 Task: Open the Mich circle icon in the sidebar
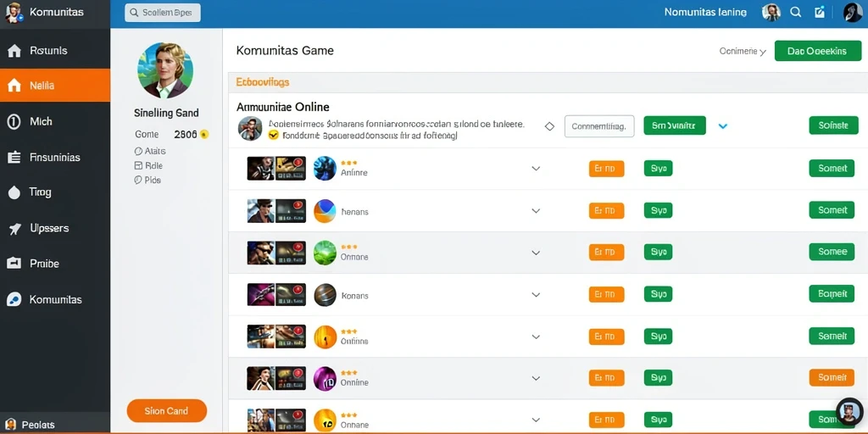(14, 122)
